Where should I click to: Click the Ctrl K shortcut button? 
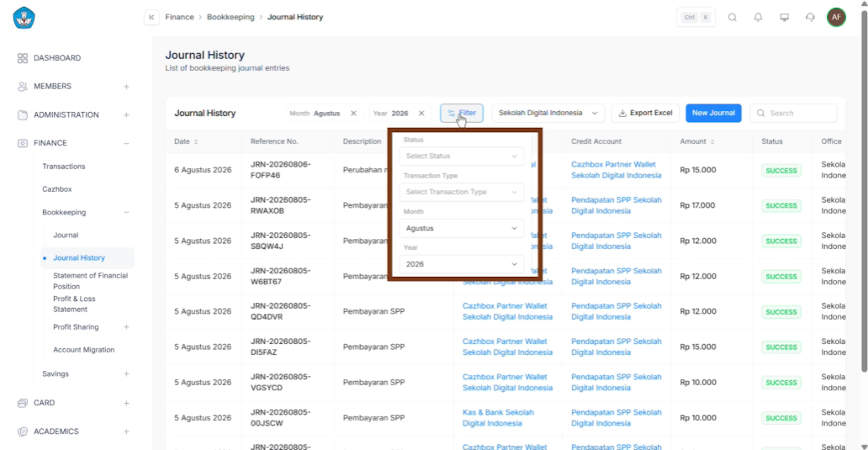pos(696,17)
